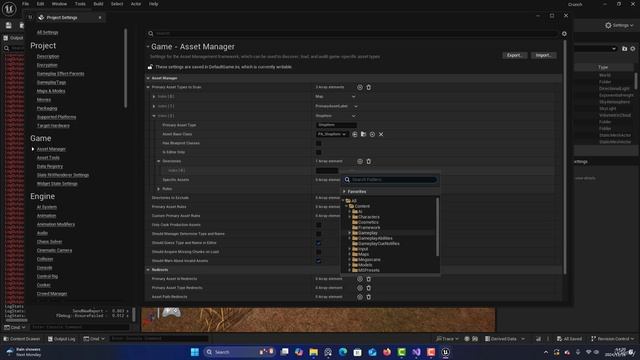Viewport: 640px width, 360px height.
Task: Clear the Asset Base Class value
Action: (x=381, y=134)
